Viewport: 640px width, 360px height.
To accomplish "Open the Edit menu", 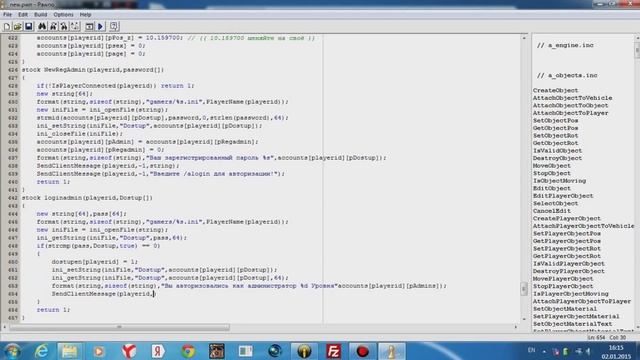I will 23,15.
